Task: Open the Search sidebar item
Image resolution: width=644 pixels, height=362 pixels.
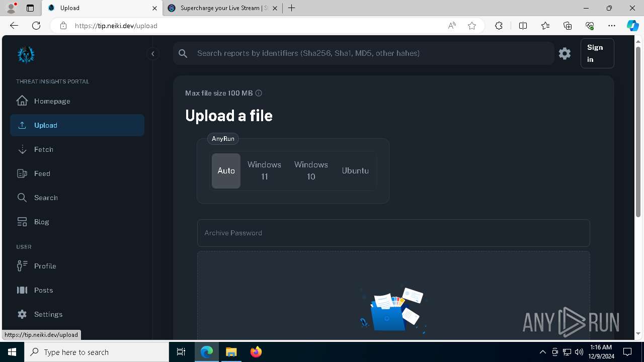Action: [77, 198]
